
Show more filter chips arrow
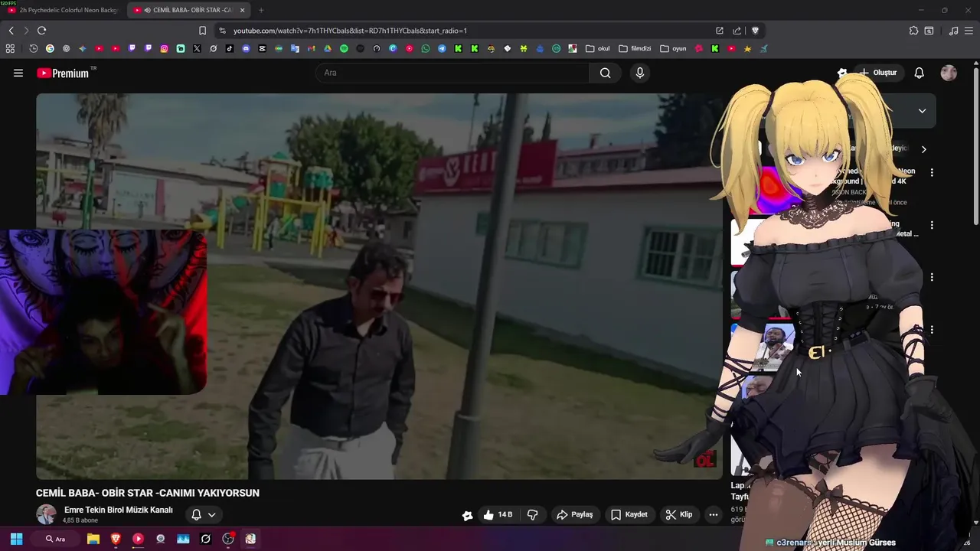(x=923, y=149)
